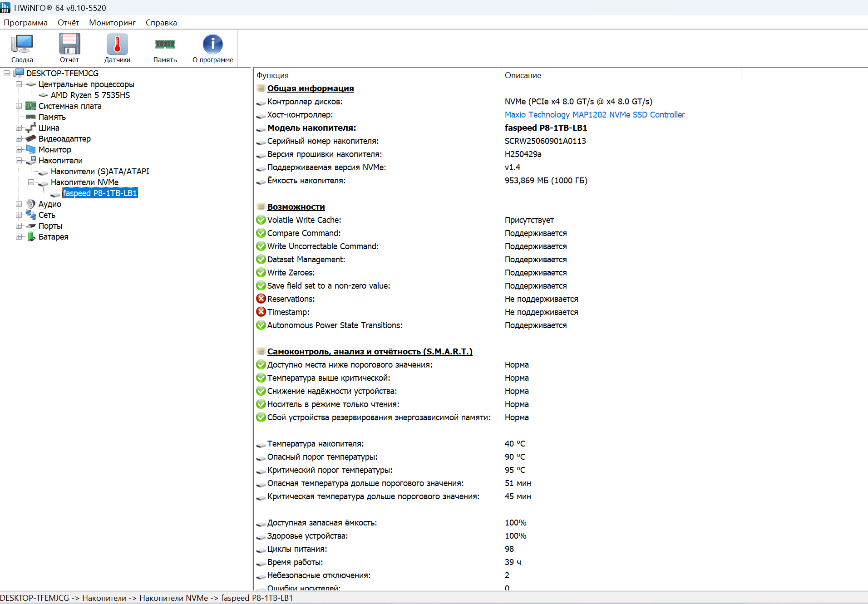Viewport: 868px width, 604px height.
Task: Click the Функция column header
Action: pyautogui.click(x=378, y=75)
